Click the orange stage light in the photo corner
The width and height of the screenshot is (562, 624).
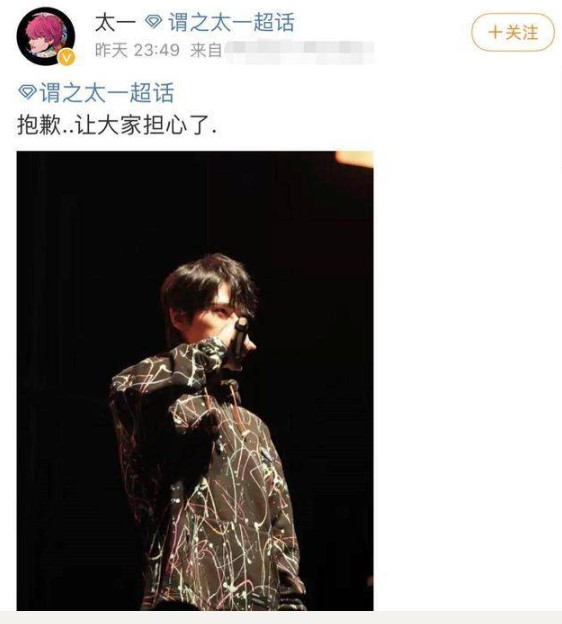[x=354, y=159]
